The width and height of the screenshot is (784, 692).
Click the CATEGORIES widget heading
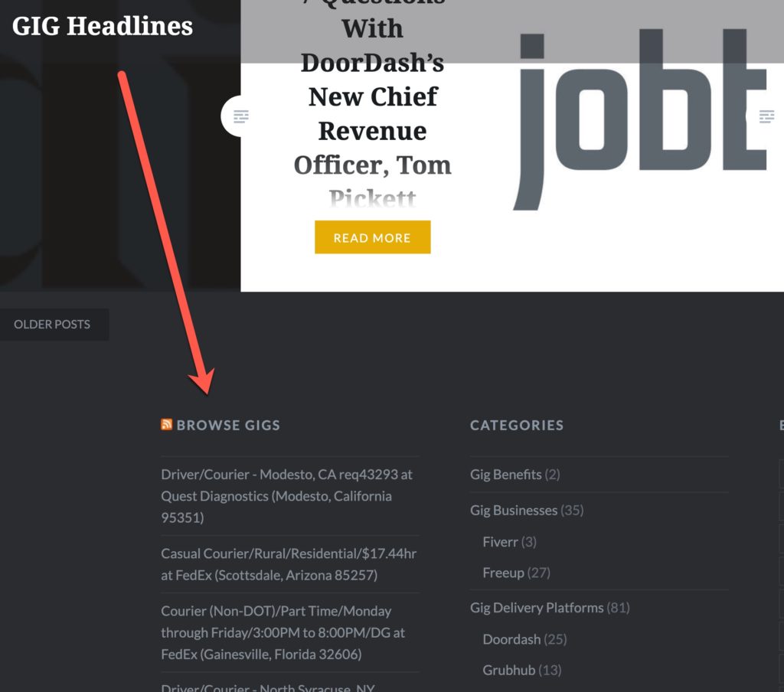point(517,425)
